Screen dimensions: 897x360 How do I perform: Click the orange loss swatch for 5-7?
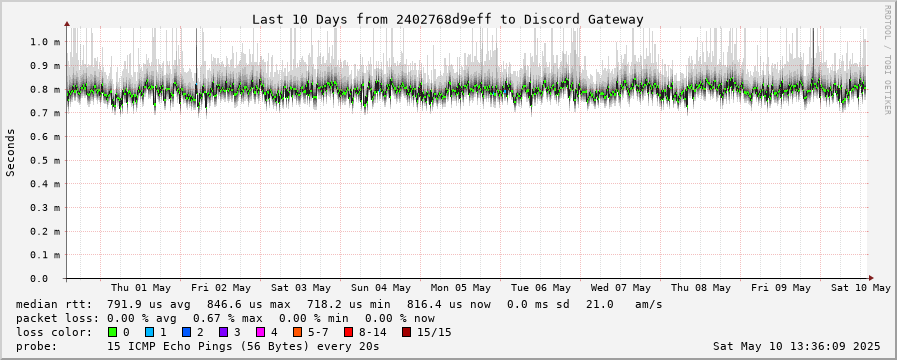pyautogui.click(x=298, y=332)
